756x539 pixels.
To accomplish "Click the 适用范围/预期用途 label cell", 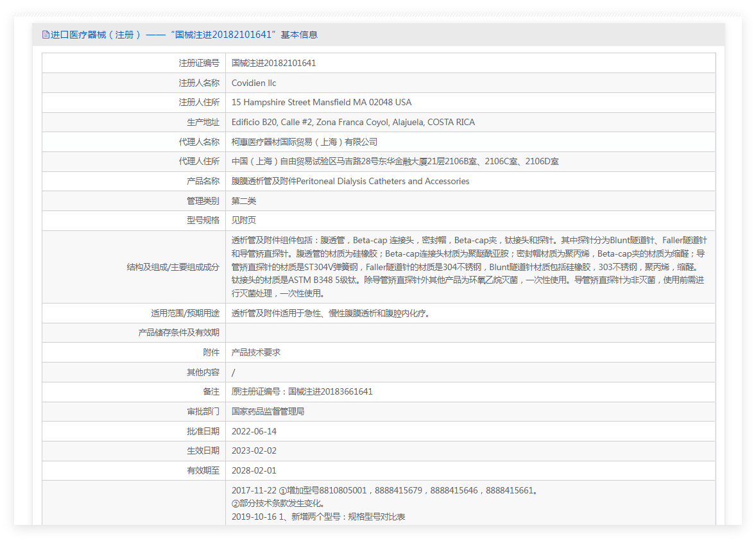I will coord(134,313).
